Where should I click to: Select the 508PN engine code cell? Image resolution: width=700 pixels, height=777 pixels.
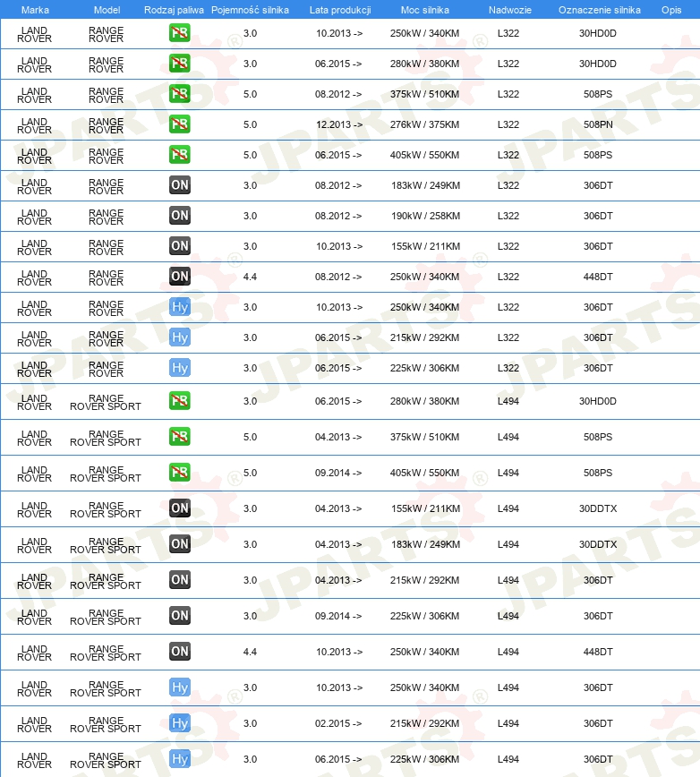[x=598, y=124]
